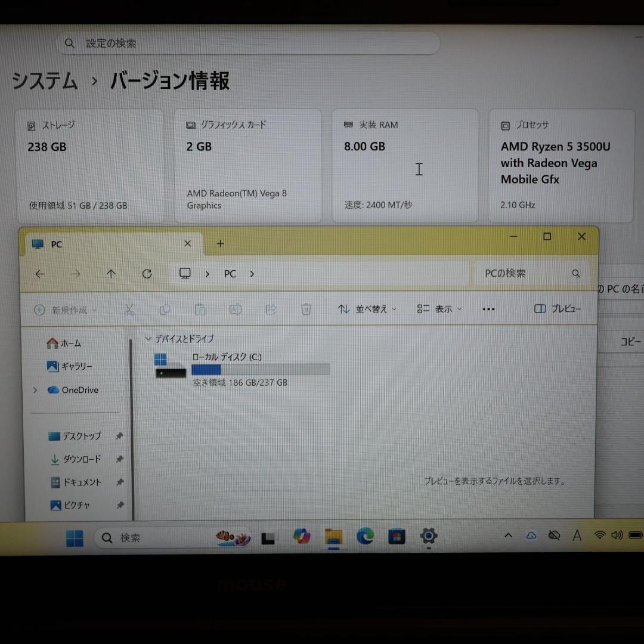Open Microsoft Store from taskbar
644x644 pixels.
[x=397, y=537]
